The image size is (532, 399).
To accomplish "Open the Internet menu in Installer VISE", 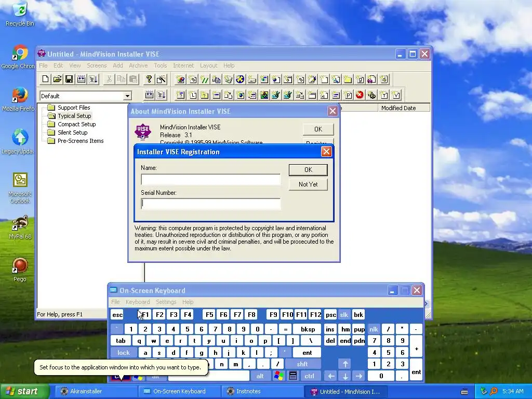I will (x=183, y=65).
